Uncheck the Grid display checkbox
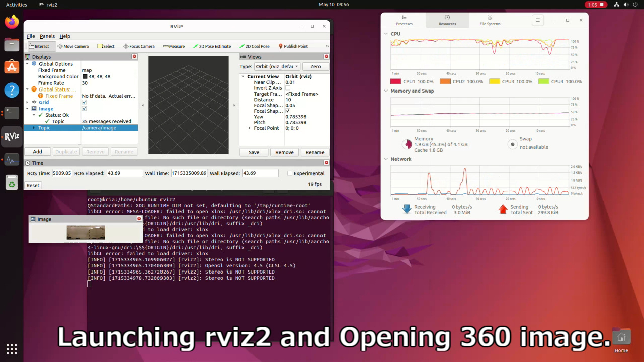 [x=84, y=102]
